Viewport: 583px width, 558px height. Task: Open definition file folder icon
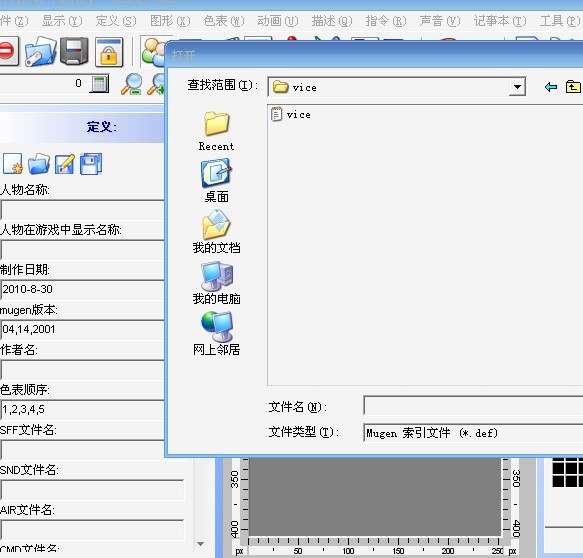coord(39,164)
